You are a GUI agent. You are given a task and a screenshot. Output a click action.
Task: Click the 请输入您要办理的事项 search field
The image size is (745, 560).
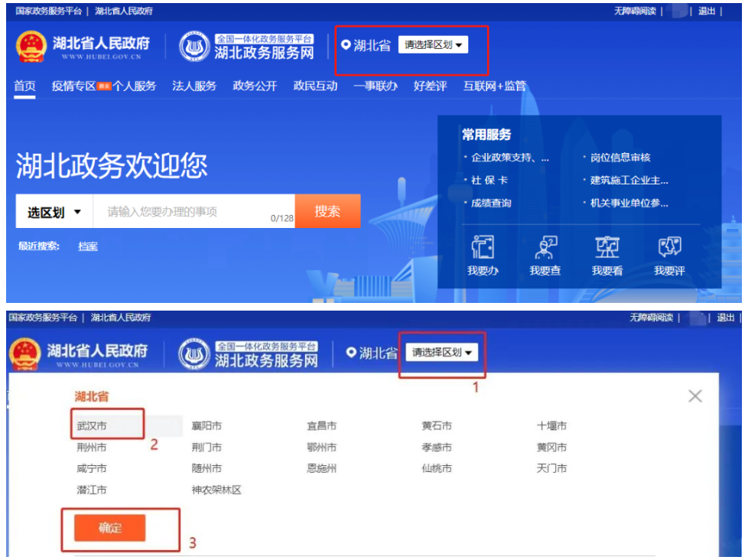(194, 212)
